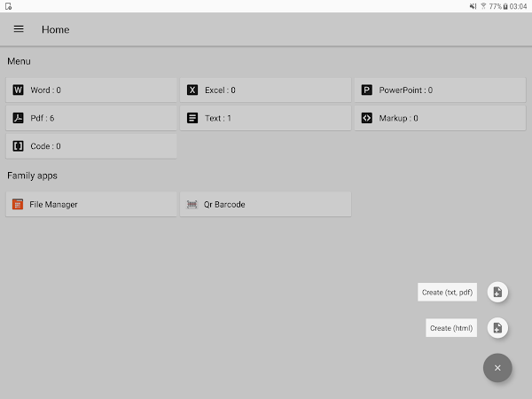Click the Text lines icon
Viewport: 532px width, 399px height.
point(192,118)
